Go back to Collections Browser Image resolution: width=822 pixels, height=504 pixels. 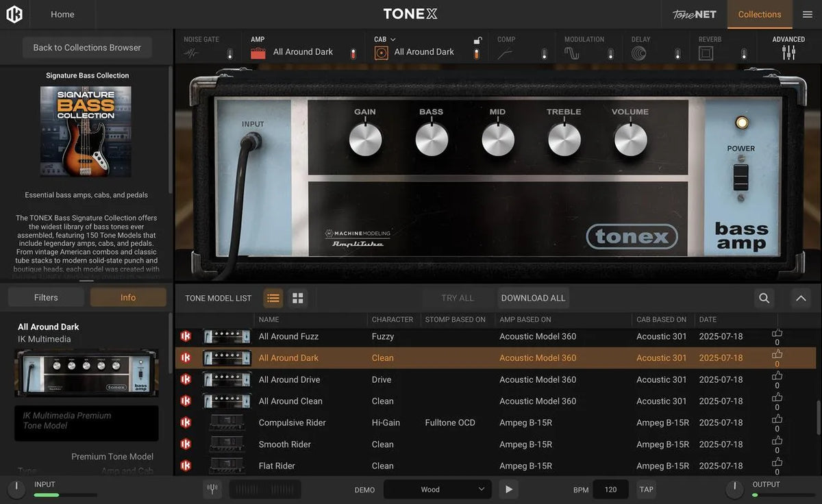click(x=86, y=47)
